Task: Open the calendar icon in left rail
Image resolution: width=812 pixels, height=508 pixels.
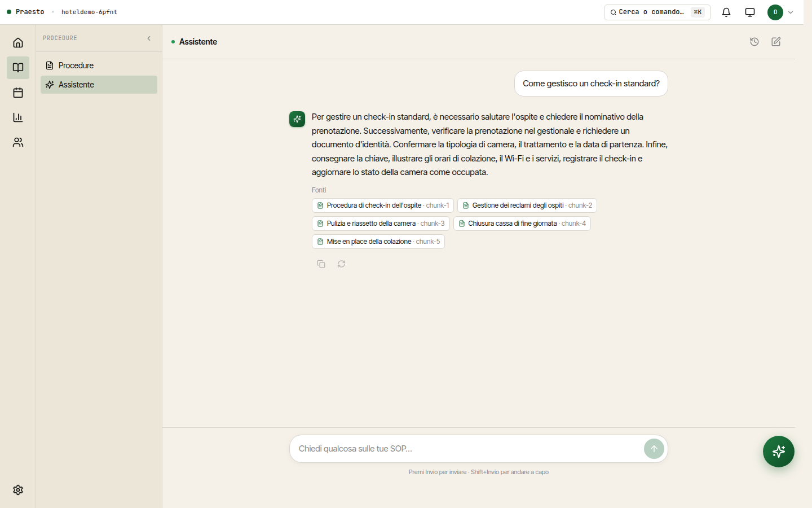Action: 18,93
